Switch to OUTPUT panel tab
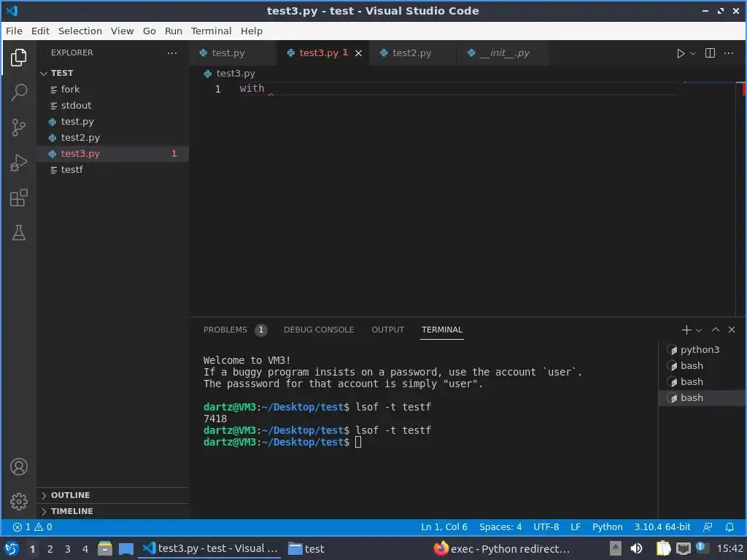This screenshot has width=747, height=560. point(388,330)
